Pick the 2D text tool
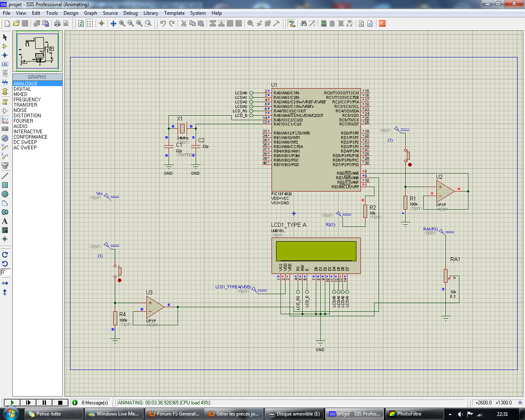 tap(5, 221)
